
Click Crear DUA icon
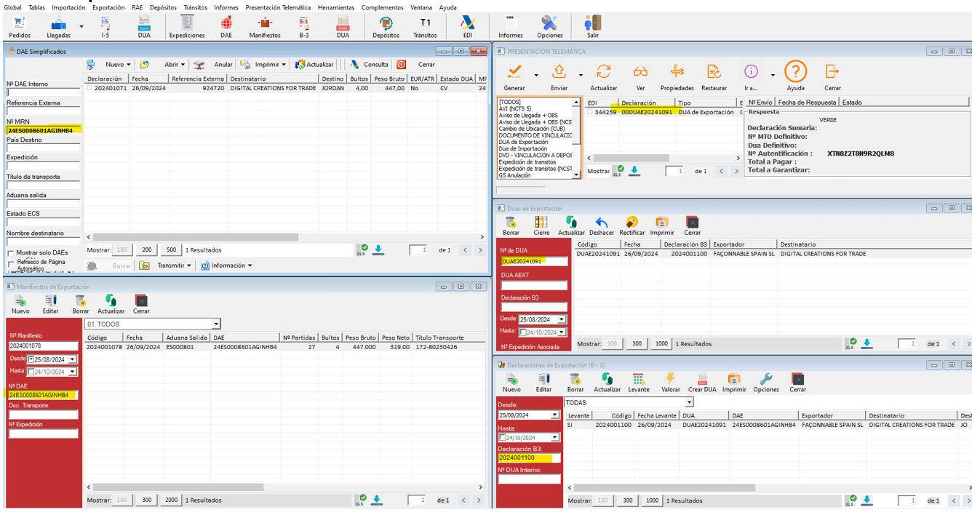(702, 382)
